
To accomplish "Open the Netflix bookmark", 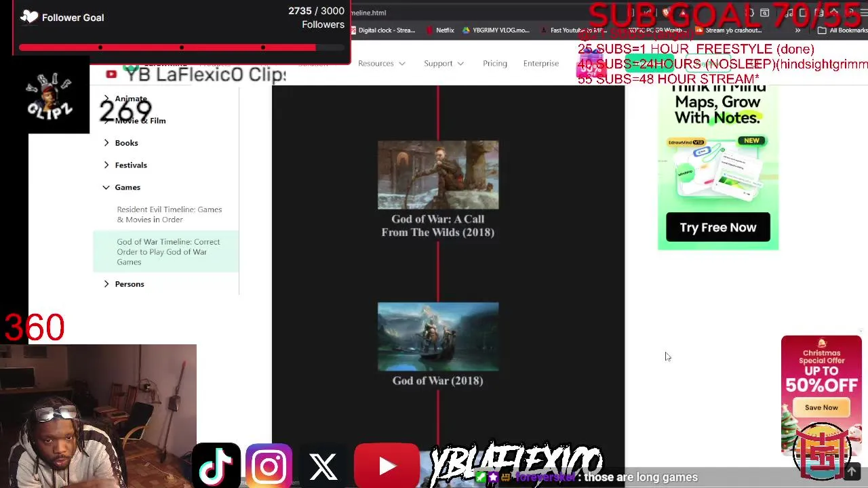I will [440, 30].
